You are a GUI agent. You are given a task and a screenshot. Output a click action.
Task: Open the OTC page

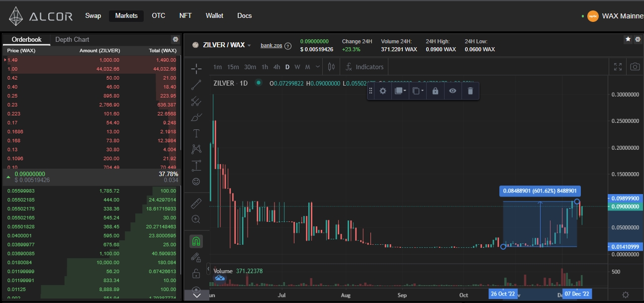coord(159,16)
